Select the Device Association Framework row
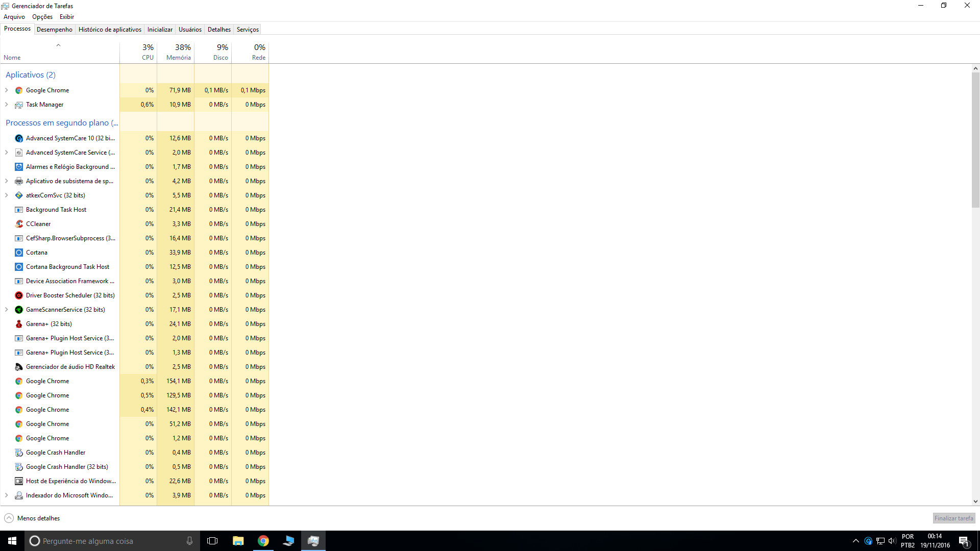The width and height of the screenshot is (980, 551). tap(134, 281)
